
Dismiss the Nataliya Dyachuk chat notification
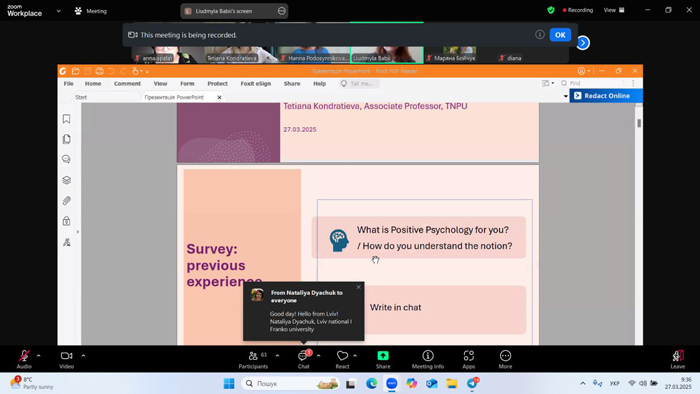pos(358,287)
